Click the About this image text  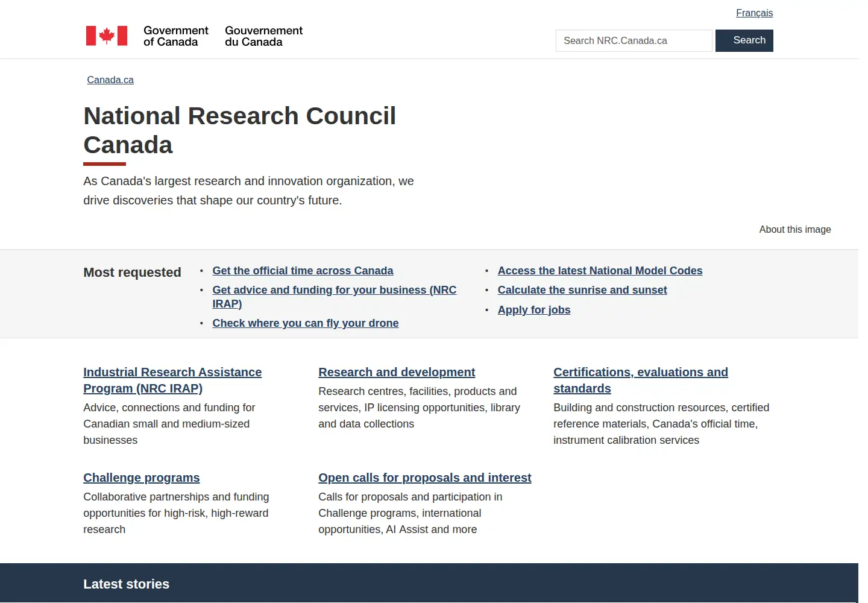click(795, 229)
